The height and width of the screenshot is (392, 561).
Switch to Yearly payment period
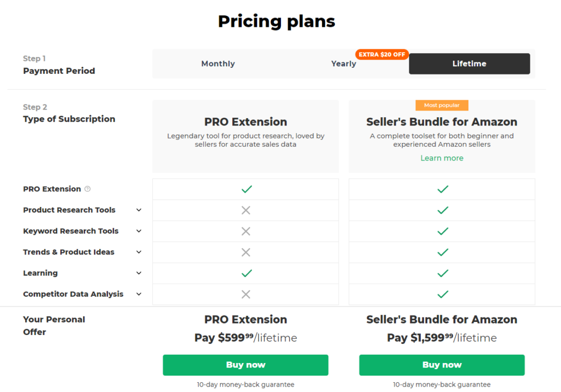tap(344, 64)
